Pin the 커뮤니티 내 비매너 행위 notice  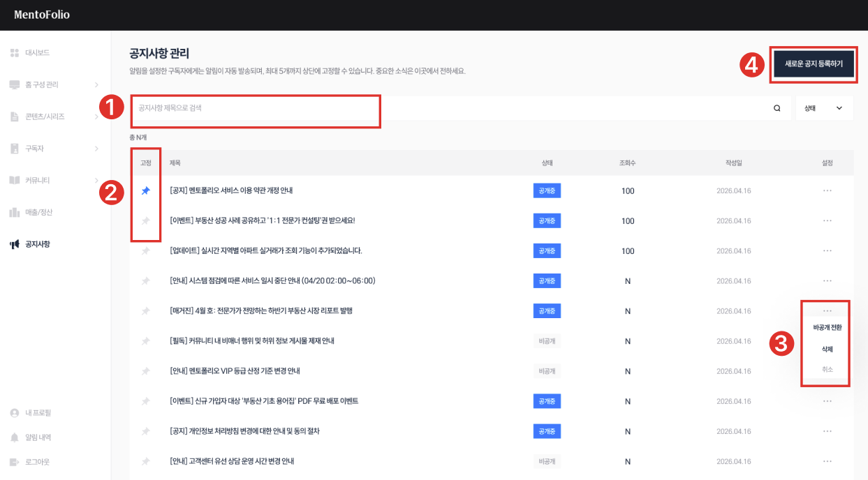146,341
